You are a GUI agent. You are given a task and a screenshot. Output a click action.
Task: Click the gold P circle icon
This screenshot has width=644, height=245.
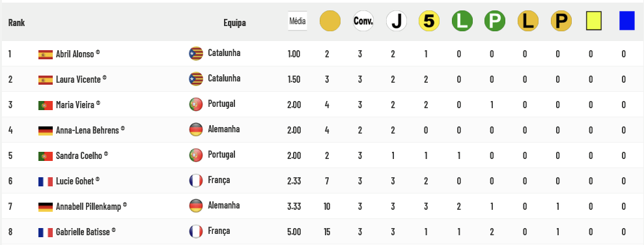[561, 21]
